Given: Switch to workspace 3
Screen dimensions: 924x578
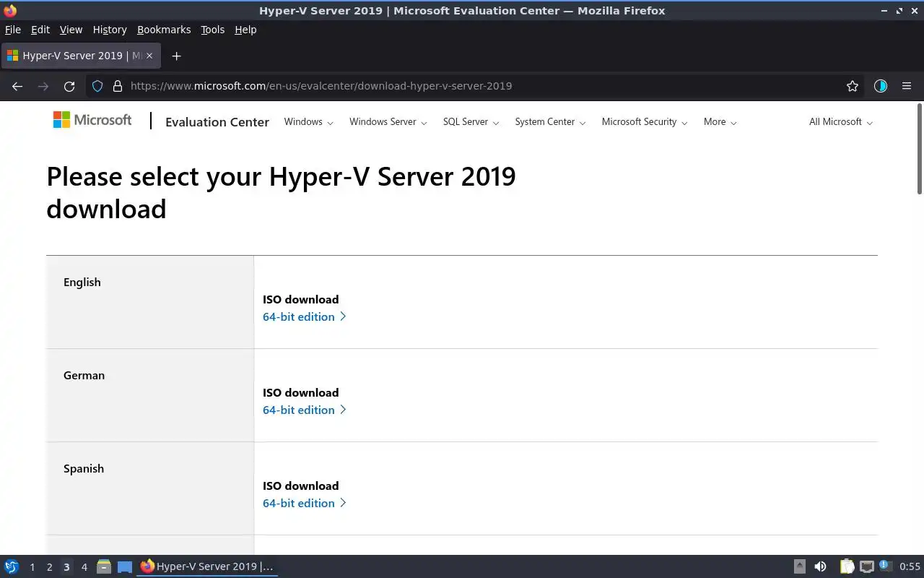Looking at the screenshot, I should 66,567.
